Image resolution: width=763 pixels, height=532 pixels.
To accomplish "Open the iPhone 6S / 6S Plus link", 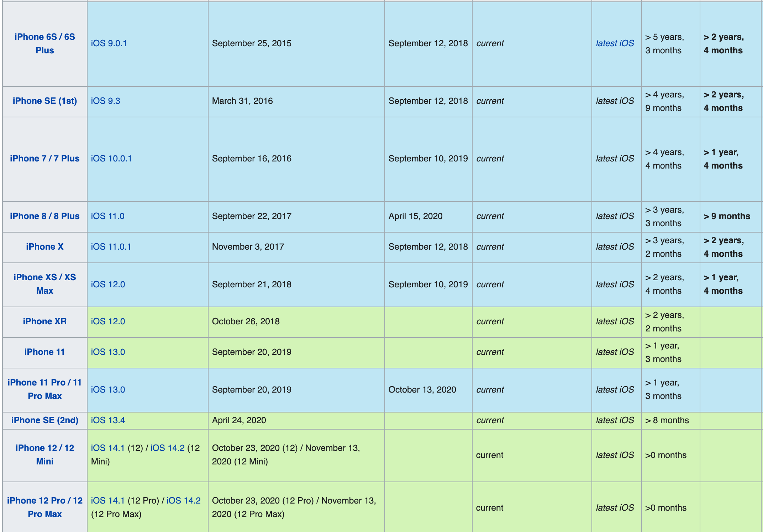I will pos(45,44).
